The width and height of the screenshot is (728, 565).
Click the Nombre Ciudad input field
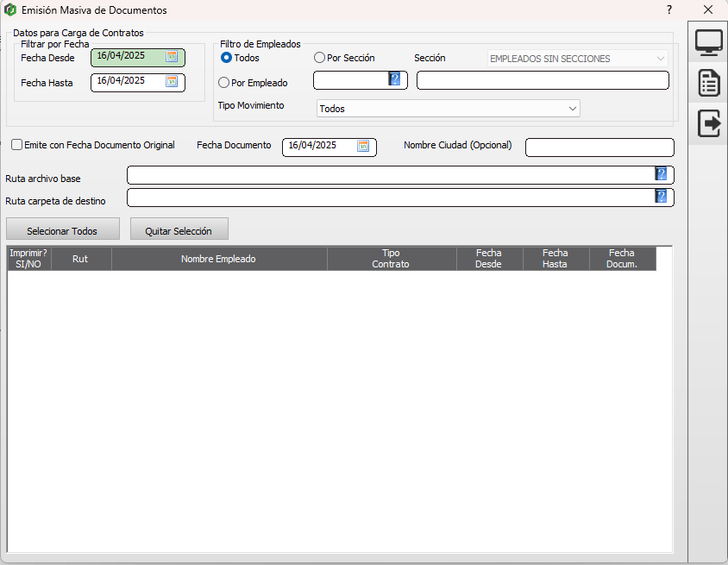point(599,148)
